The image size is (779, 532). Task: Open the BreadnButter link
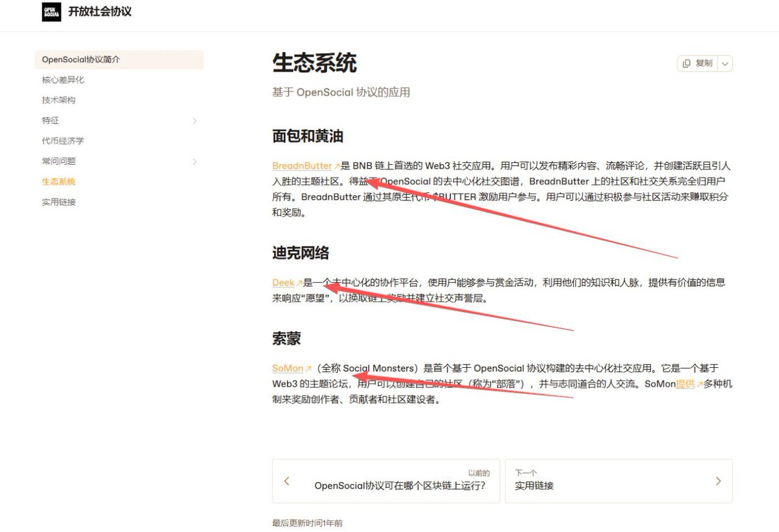click(302, 165)
